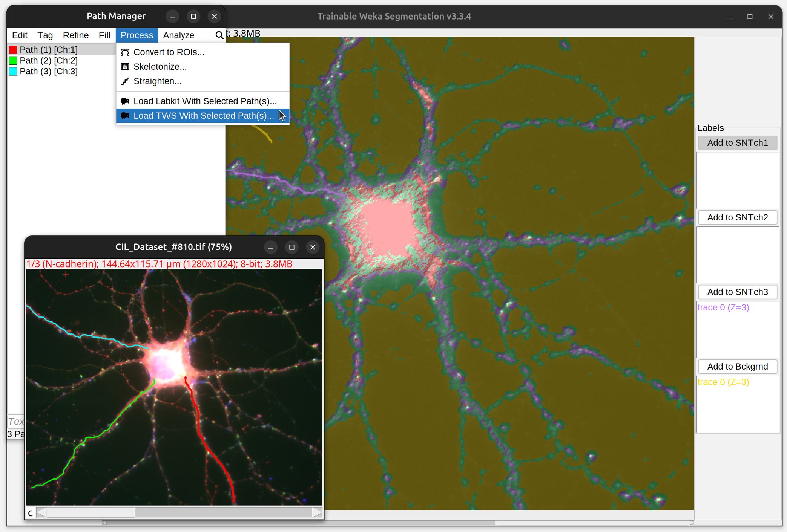Click the channel scrollbar thumb in image window

pos(91,512)
